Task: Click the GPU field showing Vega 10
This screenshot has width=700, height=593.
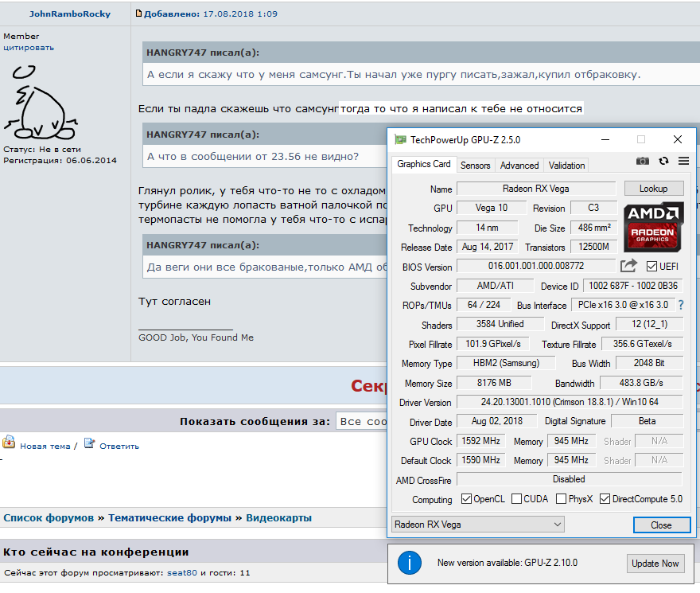Action: tap(492, 208)
